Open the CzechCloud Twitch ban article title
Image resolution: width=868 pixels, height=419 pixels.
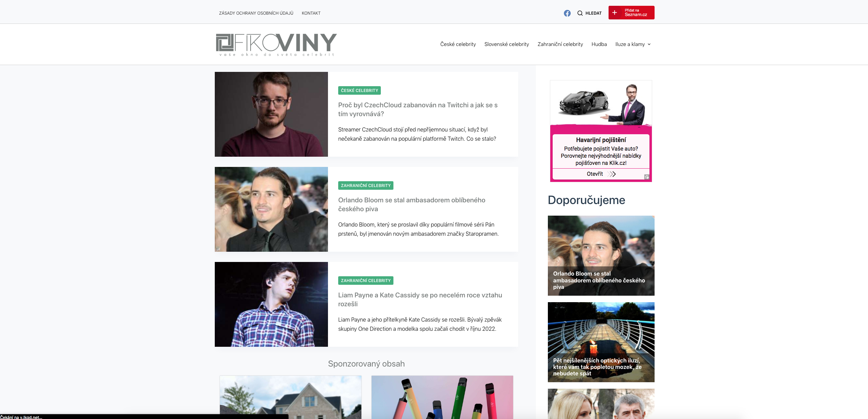pos(418,109)
